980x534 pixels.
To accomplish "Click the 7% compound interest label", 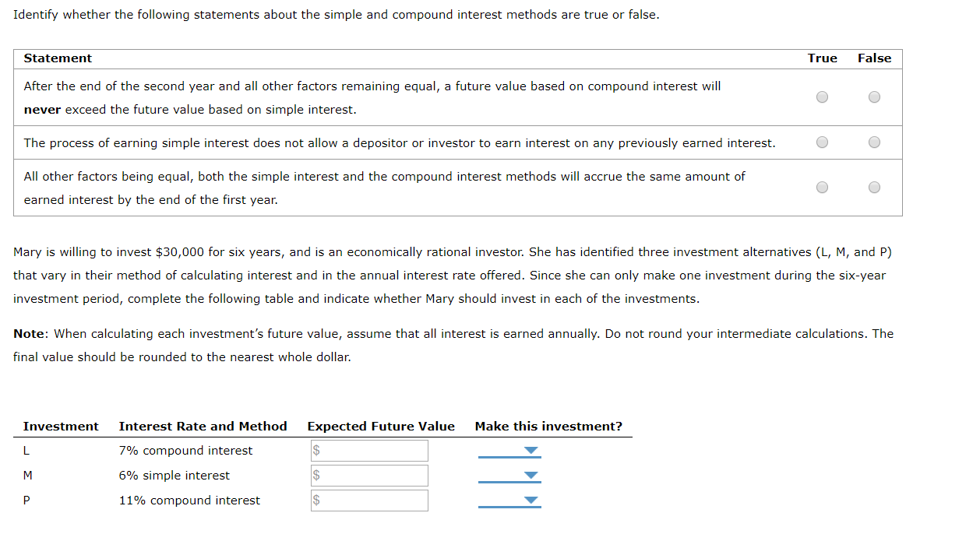I will (x=185, y=450).
